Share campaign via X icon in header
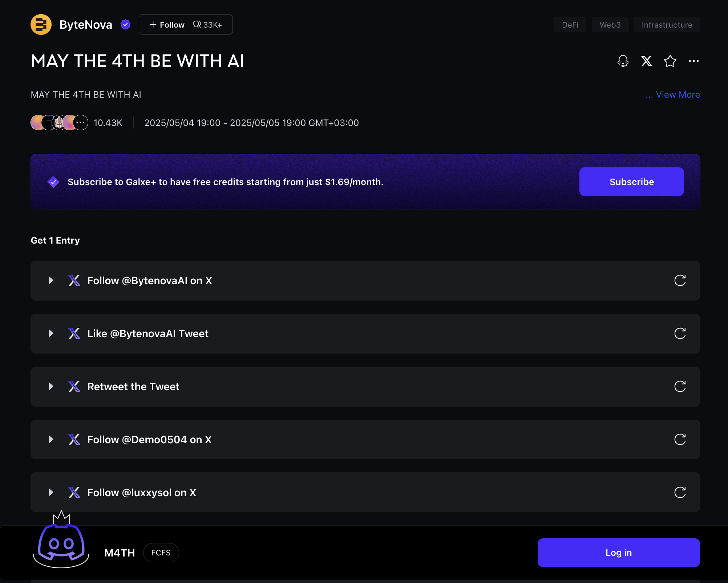 [646, 61]
